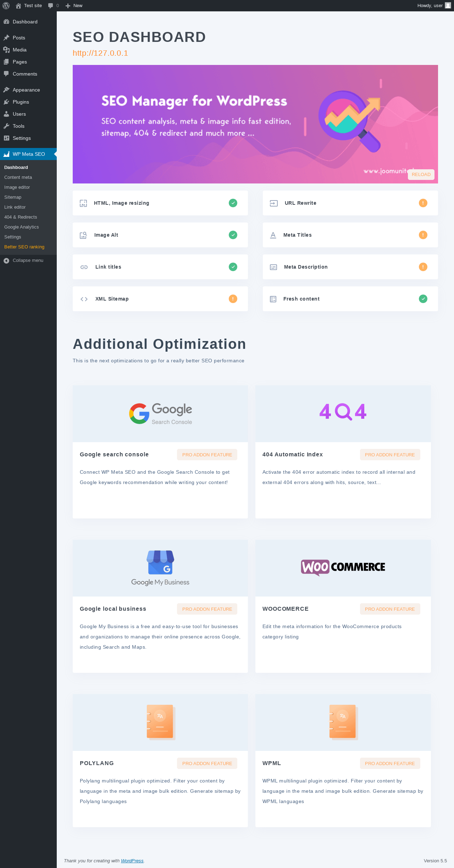Click PRO ADDON FEATURE badge for WOOCOMERCE

tap(390, 609)
